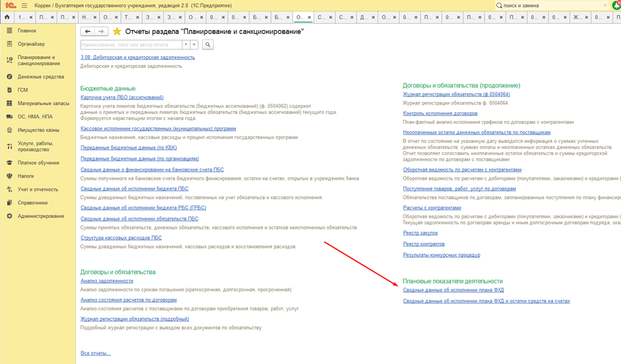Screen dimensions: 621x364
Task: Navigate forward with the right arrow button
Action: coord(101,31)
